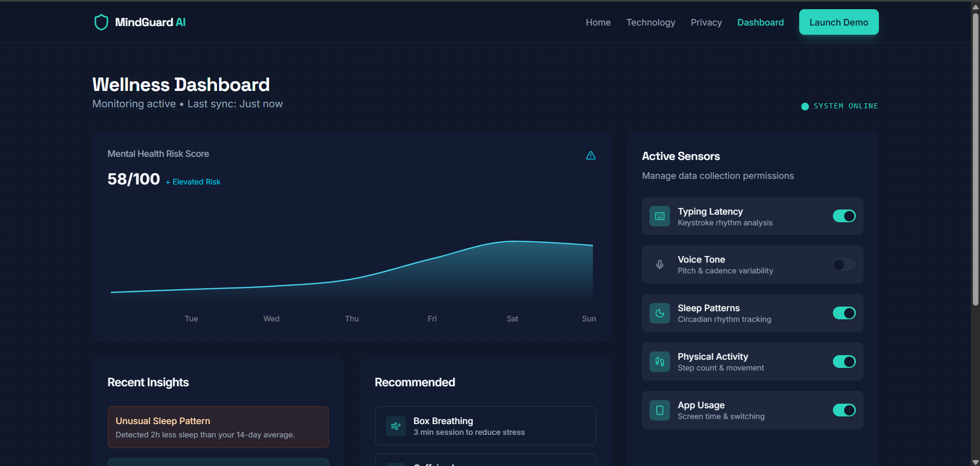The width and height of the screenshot is (980, 466).
Task: Click 'Detected 2h less sleep' insight text
Action: coord(205,435)
